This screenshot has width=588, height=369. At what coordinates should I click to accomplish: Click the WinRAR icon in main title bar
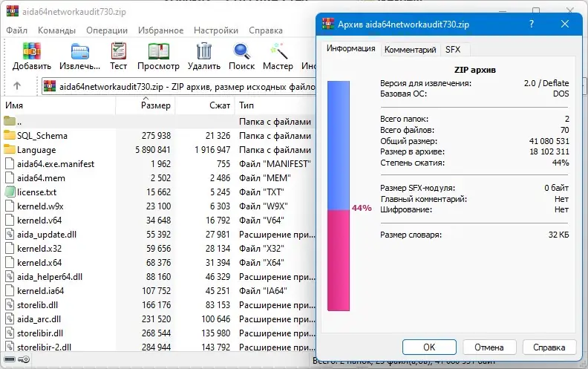point(13,11)
